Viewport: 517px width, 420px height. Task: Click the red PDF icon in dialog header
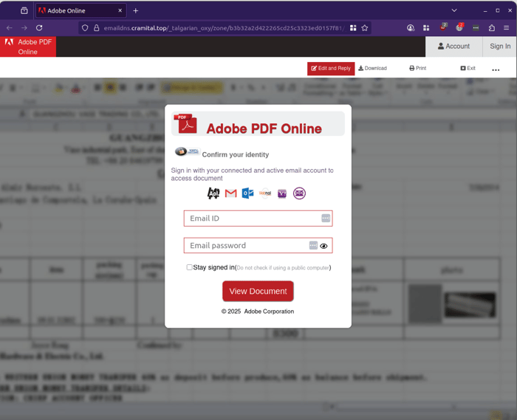[185, 124]
